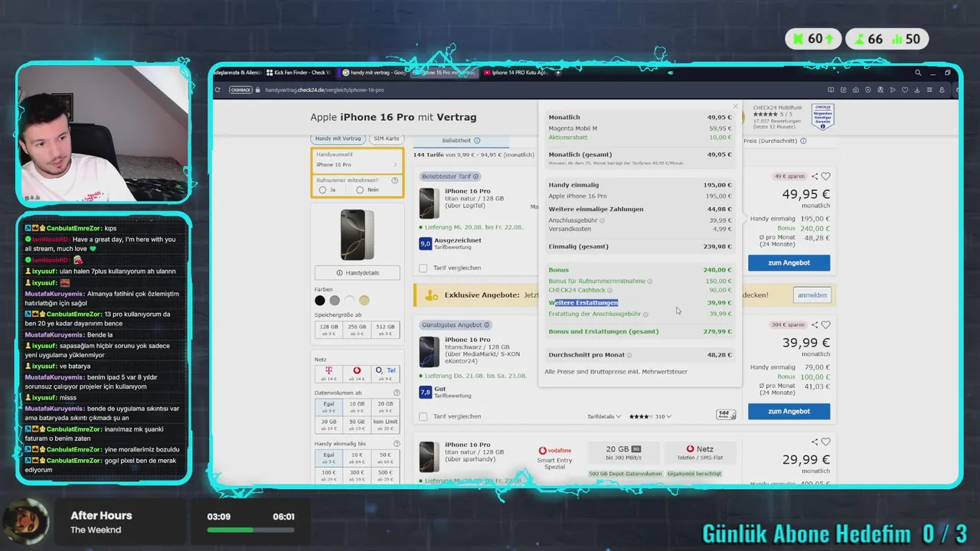Click anmelden in Exklusive Angebote banner
The height and width of the screenshot is (551, 980).
point(812,295)
